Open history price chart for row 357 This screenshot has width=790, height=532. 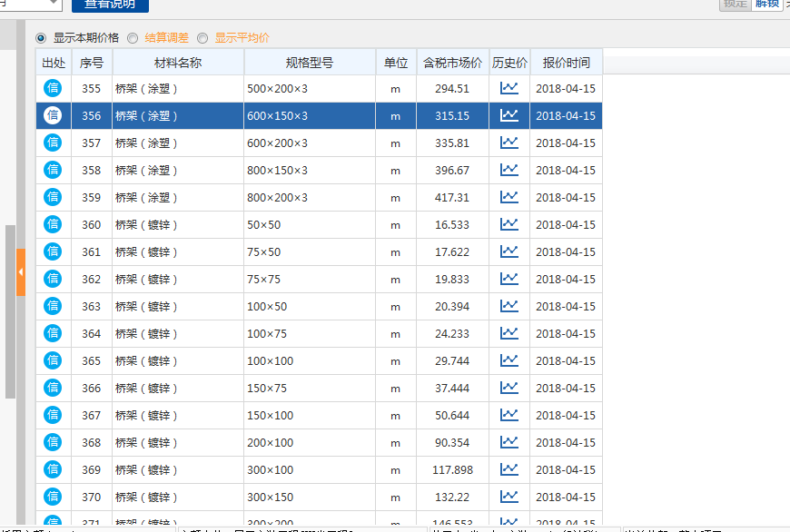(x=509, y=143)
